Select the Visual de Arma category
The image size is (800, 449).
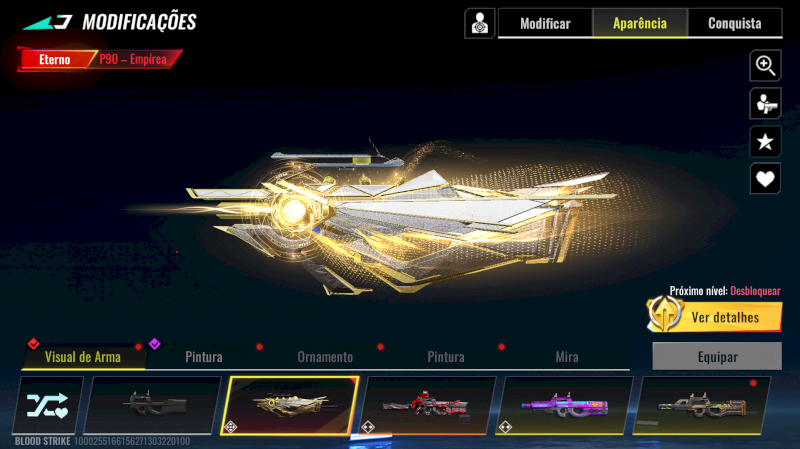tap(83, 357)
